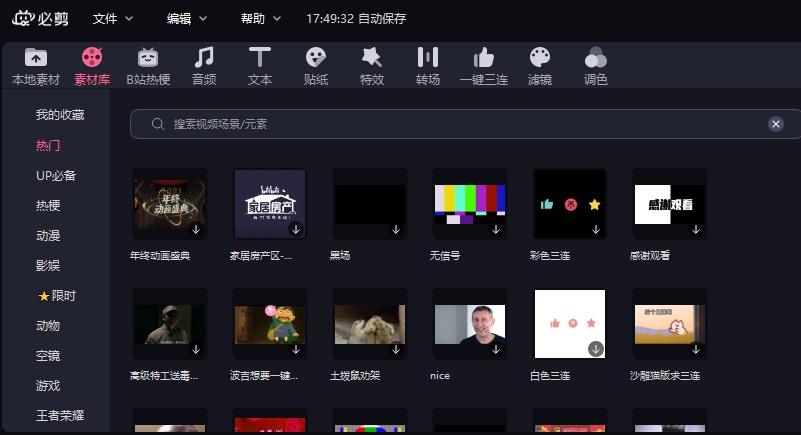Open the 特效 effects panel
Image resolution: width=801 pixels, height=435 pixels.
click(x=371, y=66)
